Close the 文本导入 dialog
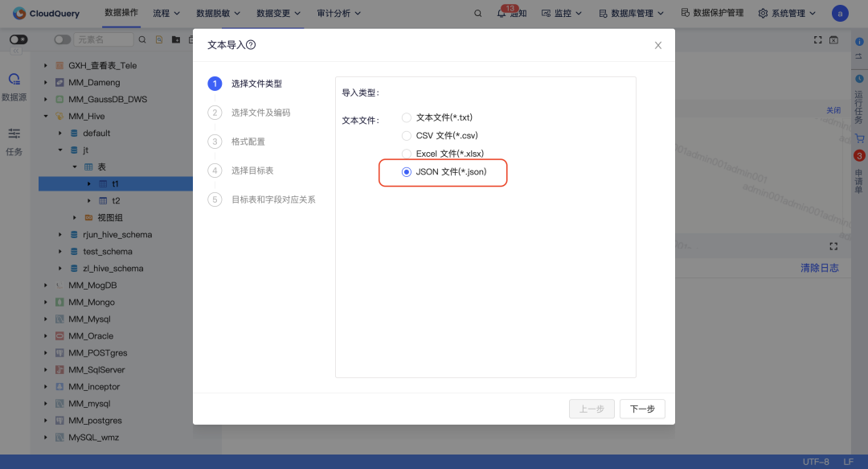The height and width of the screenshot is (469, 868). pyautogui.click(x=657, y=46)
